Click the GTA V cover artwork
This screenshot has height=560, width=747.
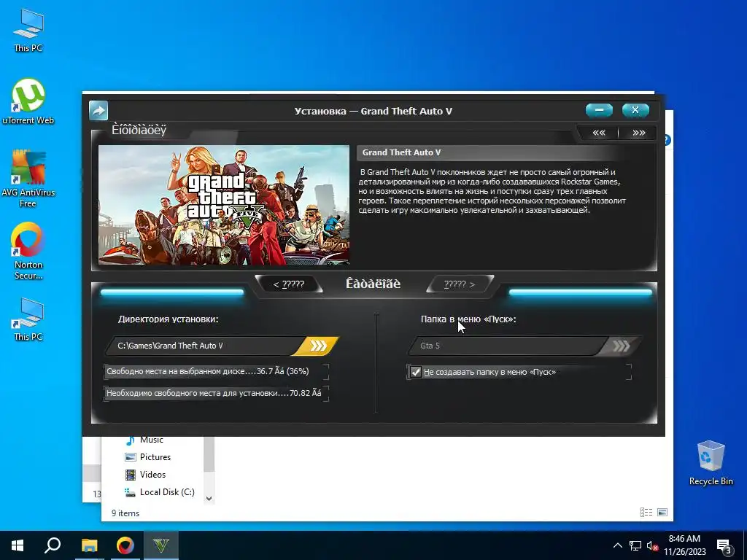224,205
